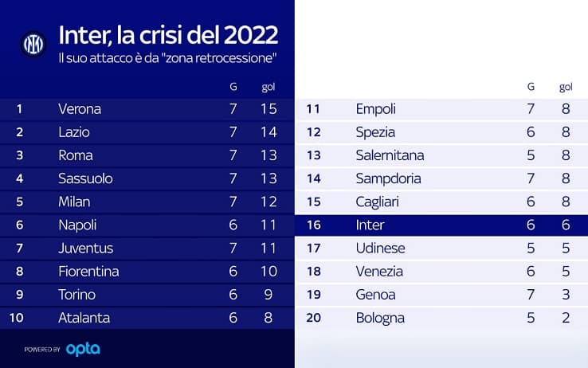Click the left table "gol" column header

coord(269,87)
